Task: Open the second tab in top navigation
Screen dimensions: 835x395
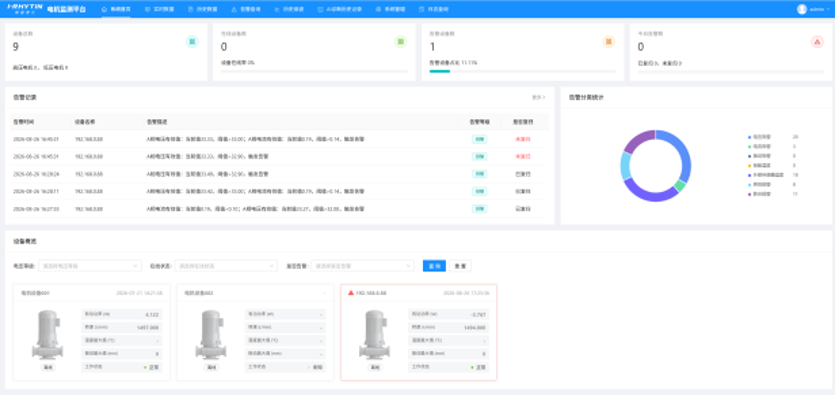Action: [160, 9]
